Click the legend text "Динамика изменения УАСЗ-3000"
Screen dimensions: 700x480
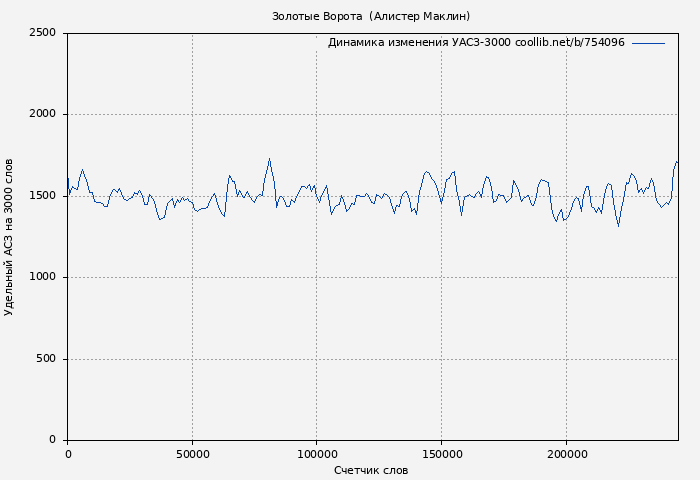(x=419, y=43)
